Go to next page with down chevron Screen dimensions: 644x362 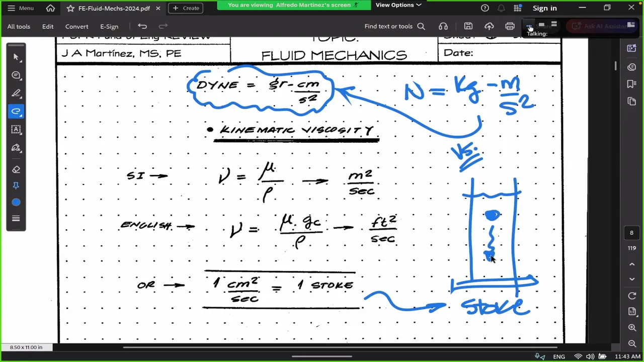pos(632,280)
